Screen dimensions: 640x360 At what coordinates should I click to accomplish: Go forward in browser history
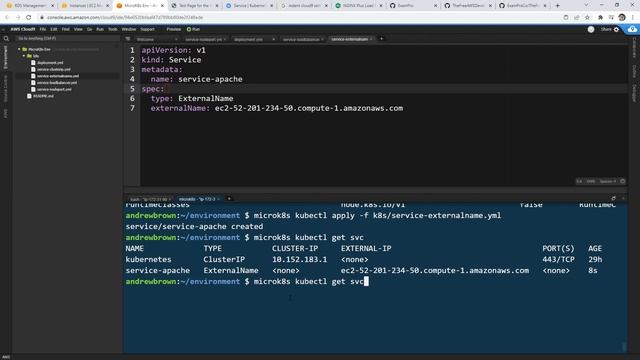pos(18,18)
